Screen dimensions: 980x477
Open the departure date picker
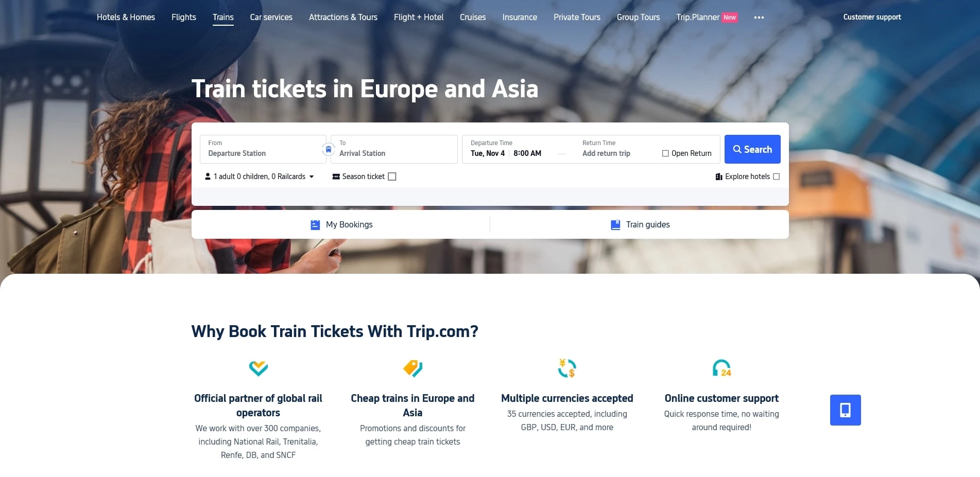click(487, 153)
